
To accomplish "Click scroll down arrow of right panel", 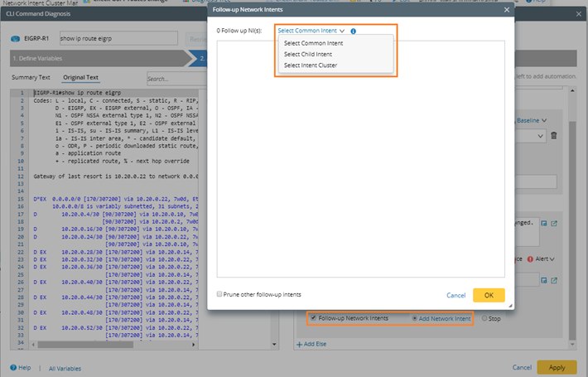I will (x=572, y=345).
